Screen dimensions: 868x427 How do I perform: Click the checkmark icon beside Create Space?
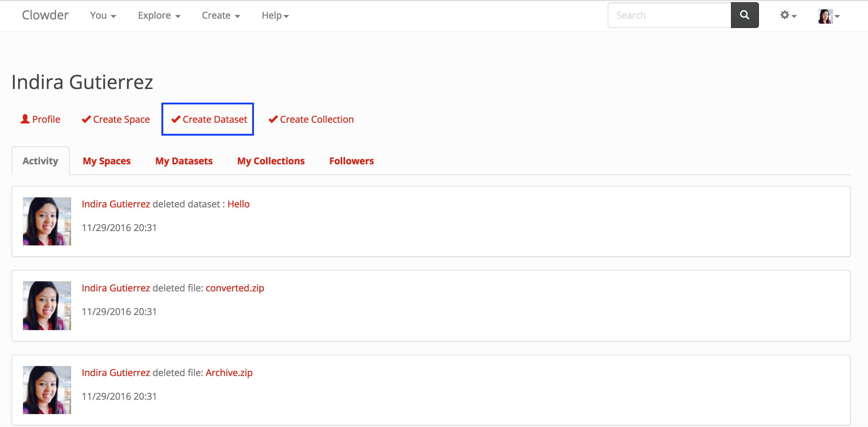(x=86, y=119)
